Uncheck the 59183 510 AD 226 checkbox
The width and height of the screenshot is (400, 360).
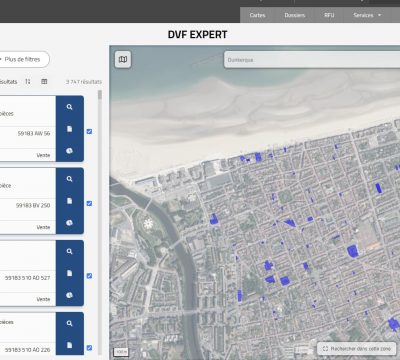click(x=89, y=348)
